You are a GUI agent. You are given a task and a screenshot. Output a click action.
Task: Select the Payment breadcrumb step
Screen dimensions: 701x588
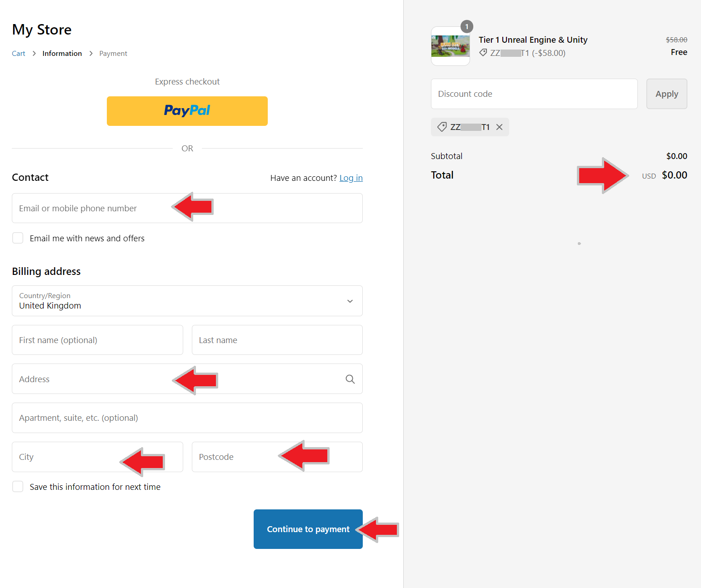(x=113, y=54)
